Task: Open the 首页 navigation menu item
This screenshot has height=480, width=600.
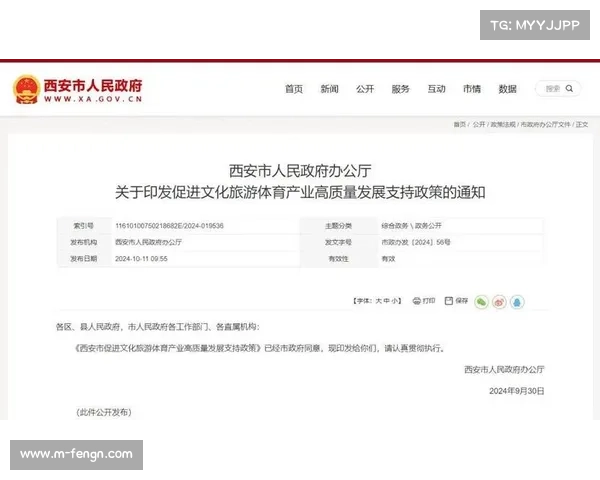Action: 293,89
